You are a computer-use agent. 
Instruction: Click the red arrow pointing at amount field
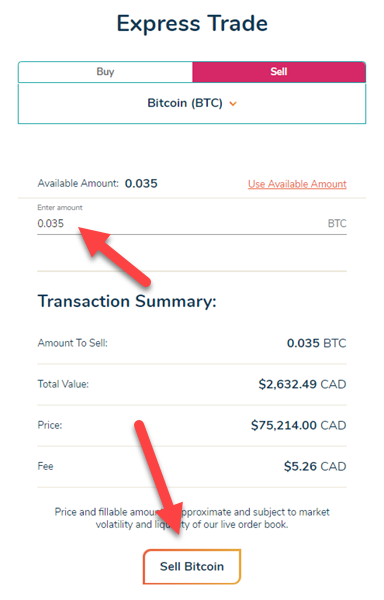[113, 254]
